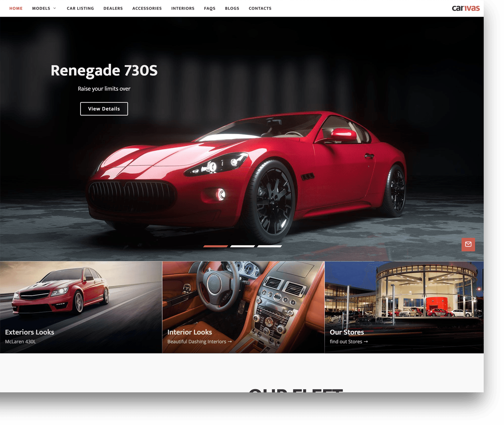Screen dimensions: 504x425
Task: Click the Our Stores heading
Action: click(347, 332)
